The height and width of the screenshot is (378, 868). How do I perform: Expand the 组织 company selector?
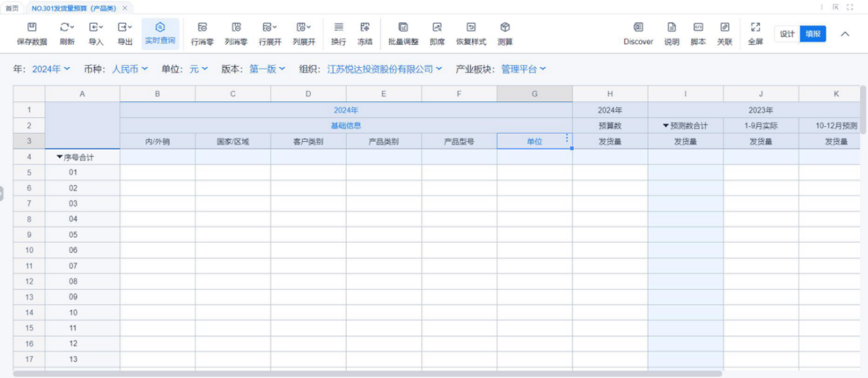tap(384, 69)
